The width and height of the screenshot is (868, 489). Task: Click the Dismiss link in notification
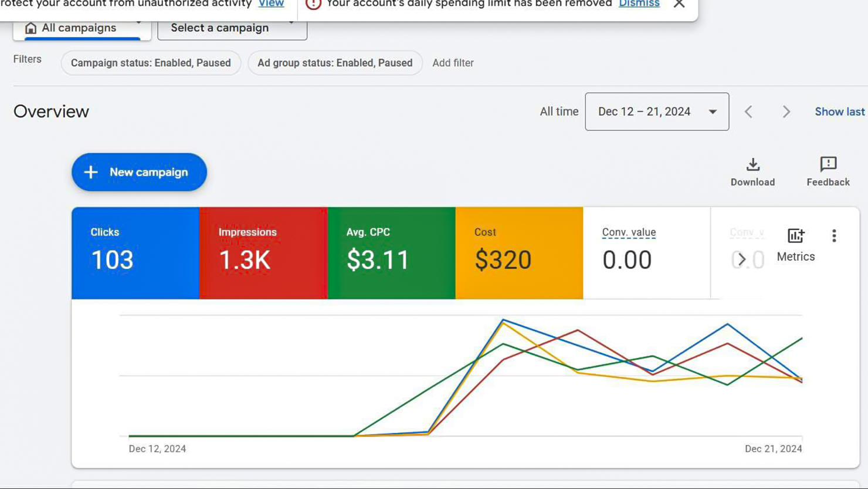click(639, 4)
